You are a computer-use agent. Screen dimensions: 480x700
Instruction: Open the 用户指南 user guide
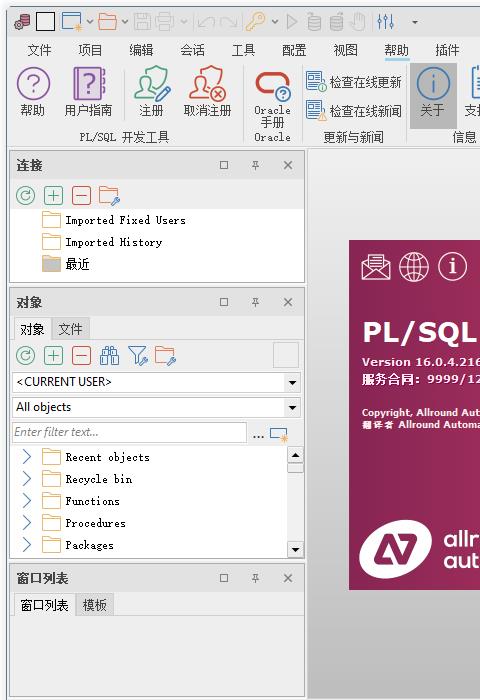click(x=88, y=92)
